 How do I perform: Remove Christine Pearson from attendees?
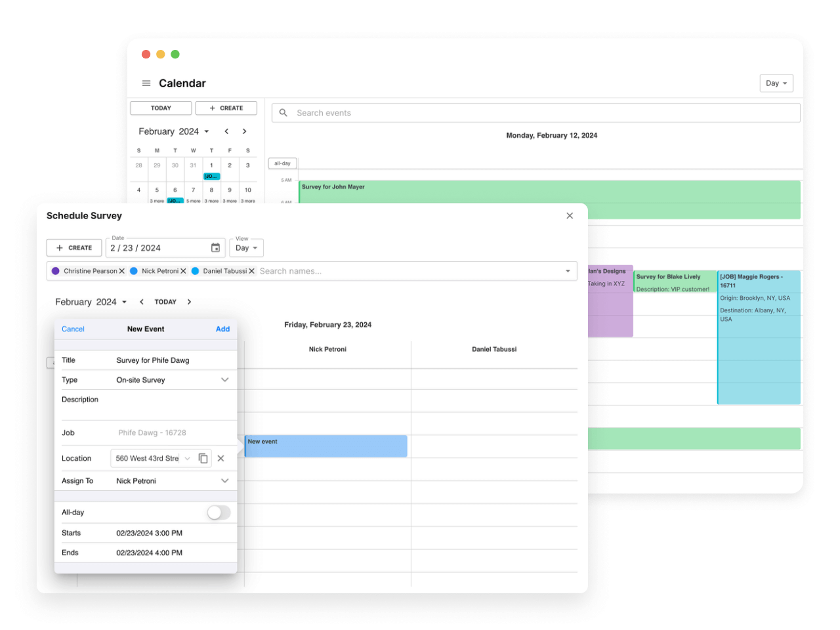pyautogui.click(x=121, y=270)
